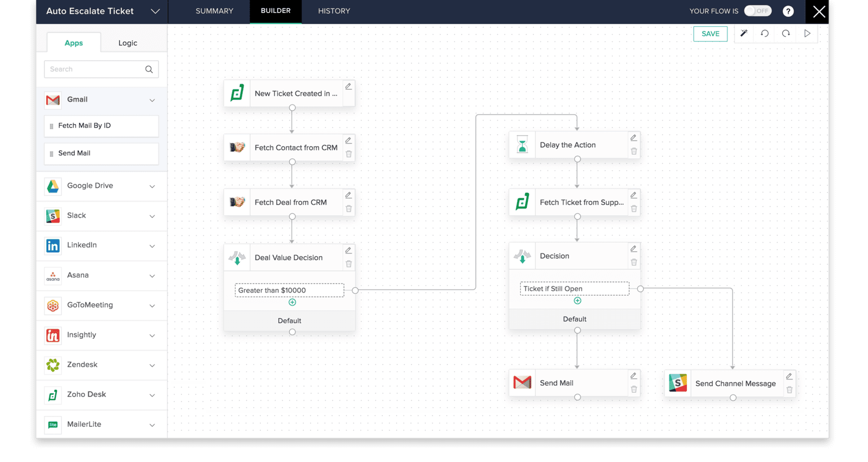Click the Insightly logo icon

[x=53, y=336]
